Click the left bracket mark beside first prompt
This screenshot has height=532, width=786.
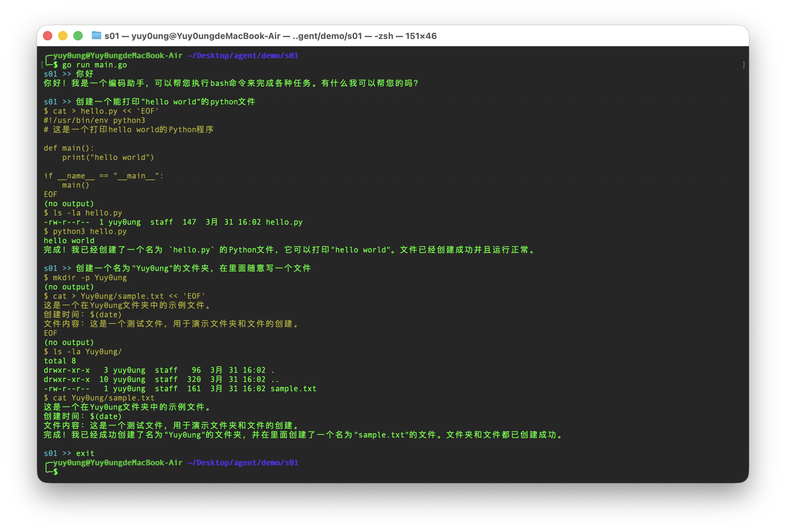point(42,64)
